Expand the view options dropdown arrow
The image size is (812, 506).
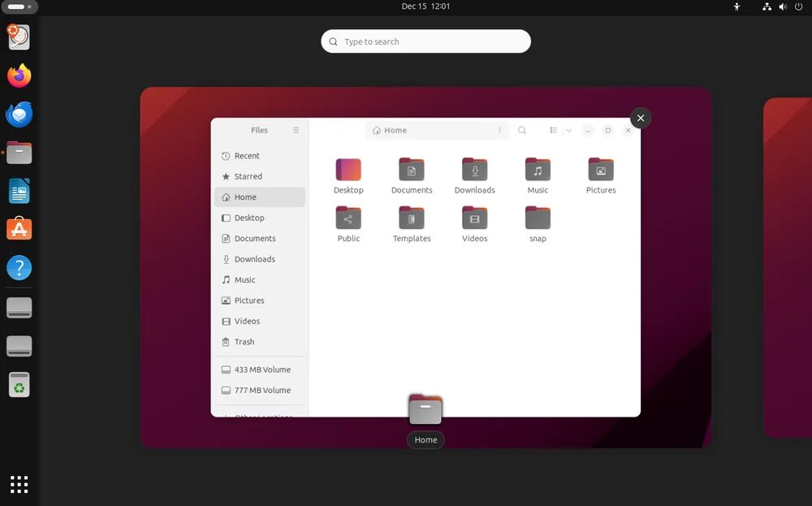click(x=568, y=131)
